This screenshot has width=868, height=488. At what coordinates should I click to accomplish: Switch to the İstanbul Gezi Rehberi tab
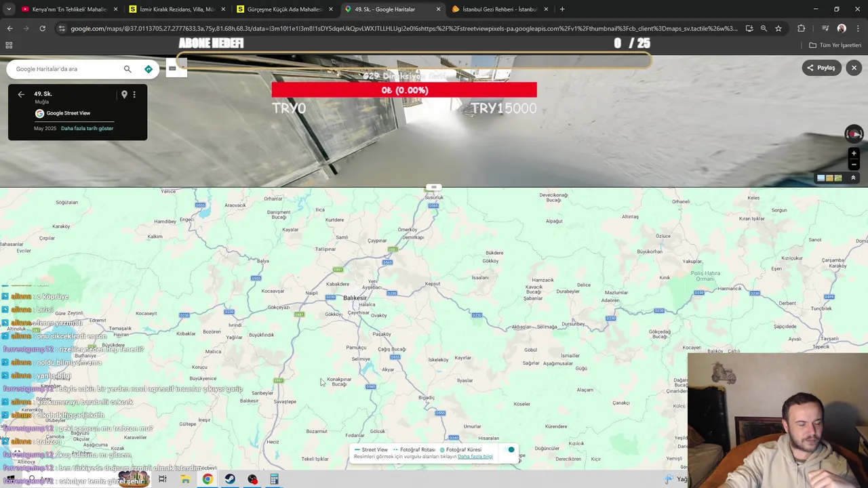499,9
